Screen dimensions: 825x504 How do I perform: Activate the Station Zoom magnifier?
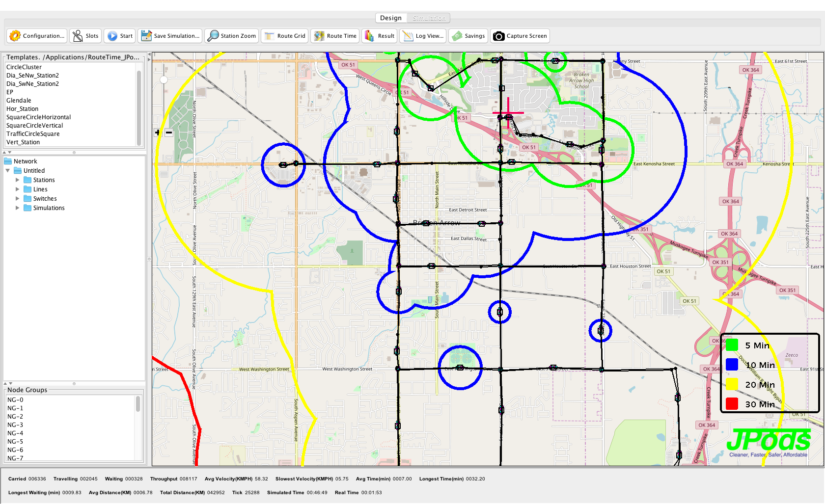pyautogui.click(x=213, y=36)
